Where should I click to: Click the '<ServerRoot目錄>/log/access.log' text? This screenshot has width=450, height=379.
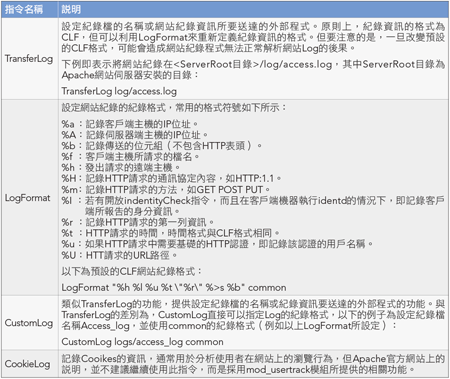pos(253,64)
